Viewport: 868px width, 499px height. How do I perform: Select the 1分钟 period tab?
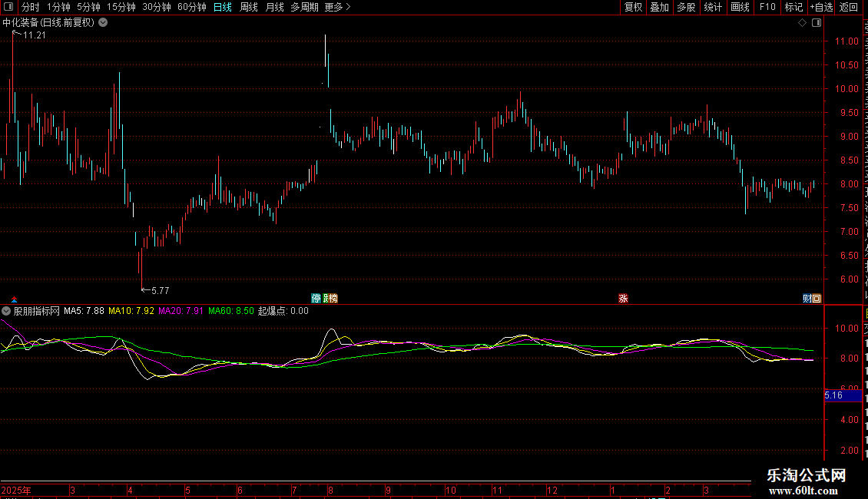click(58, 7)
